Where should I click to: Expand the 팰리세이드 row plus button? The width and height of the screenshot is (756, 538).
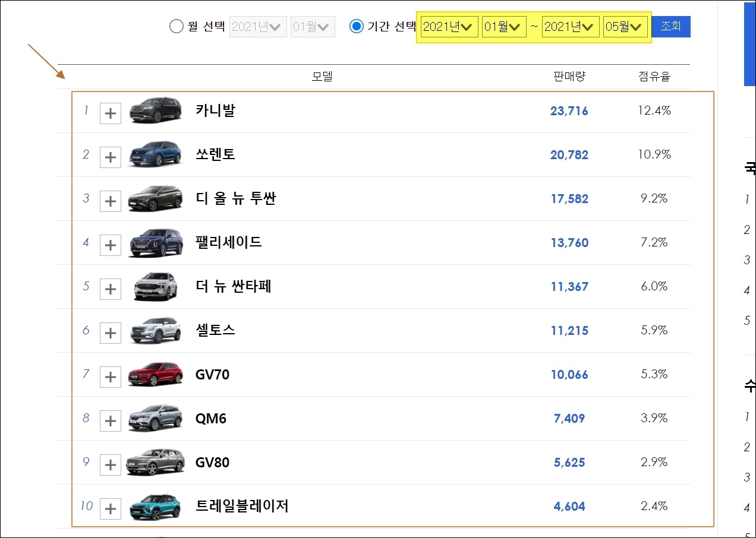(x=110, y=245)
